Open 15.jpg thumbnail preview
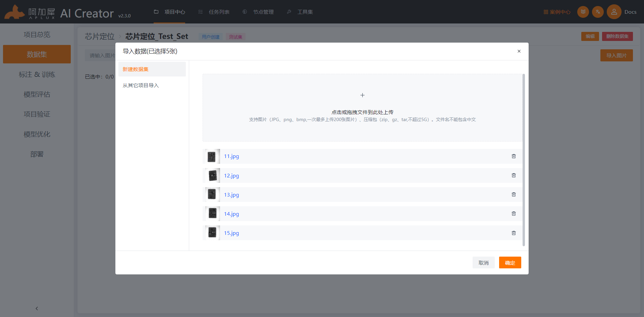This screenshot has height=317, width=644. pos(212,233)
